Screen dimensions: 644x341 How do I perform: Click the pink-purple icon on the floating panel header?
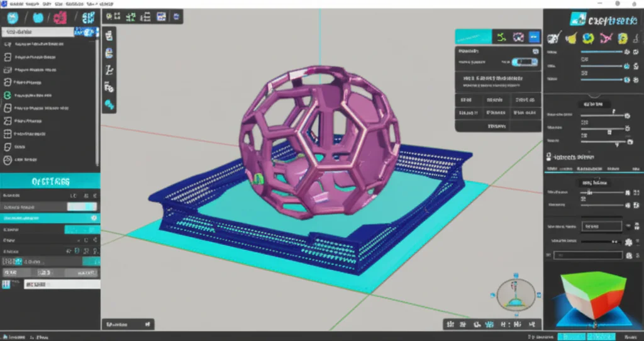tap(518, 37)
